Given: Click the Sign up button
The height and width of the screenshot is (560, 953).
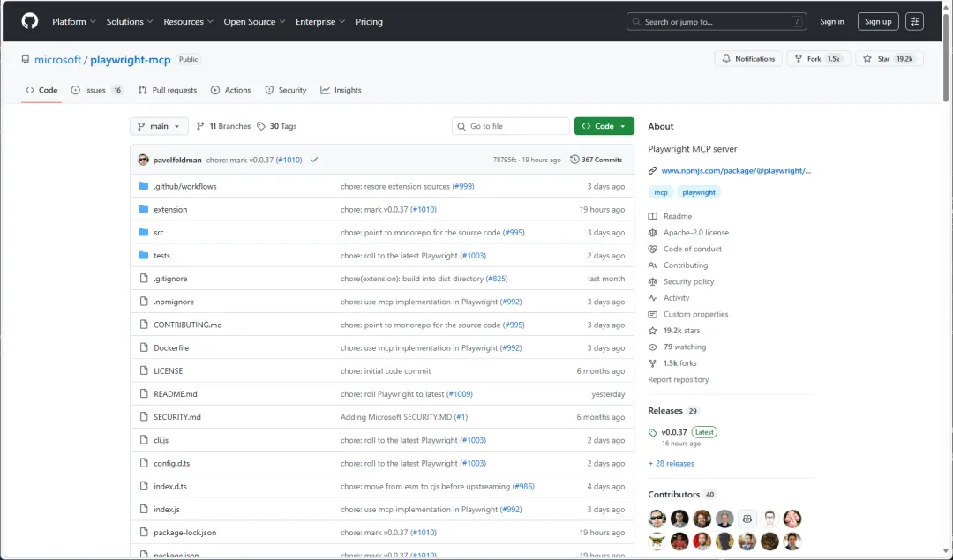Looking at the screenshot, I should tap(877, 21).
